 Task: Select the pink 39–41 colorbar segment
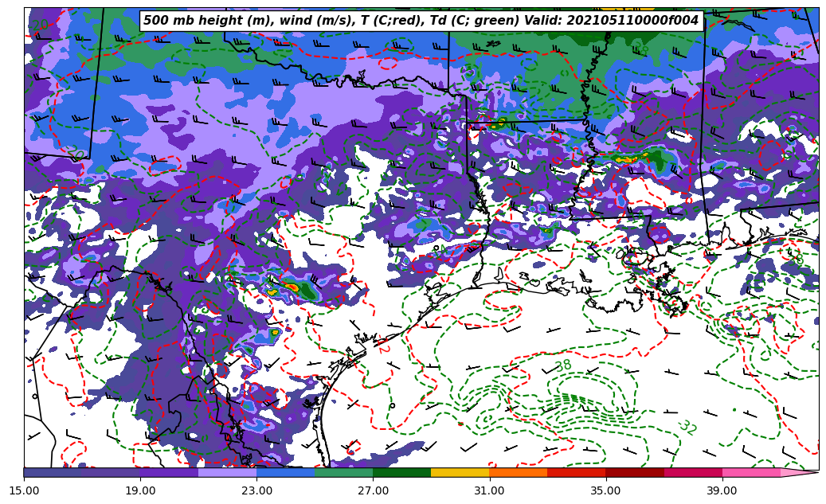coord(751,472)
